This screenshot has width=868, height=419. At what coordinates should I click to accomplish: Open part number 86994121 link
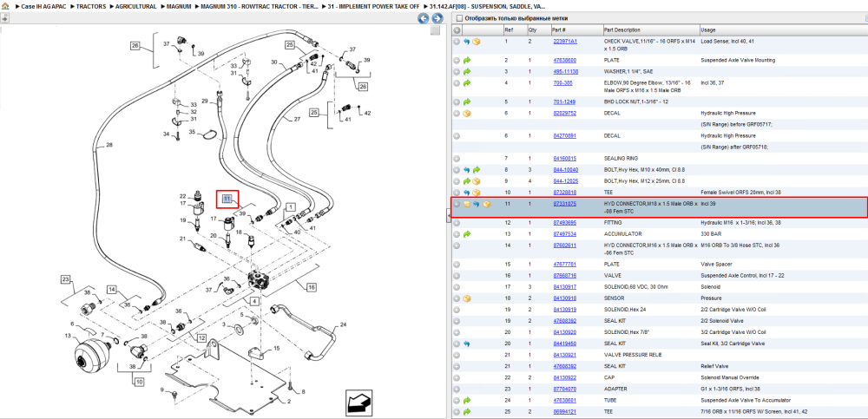[x=565, y=412]
